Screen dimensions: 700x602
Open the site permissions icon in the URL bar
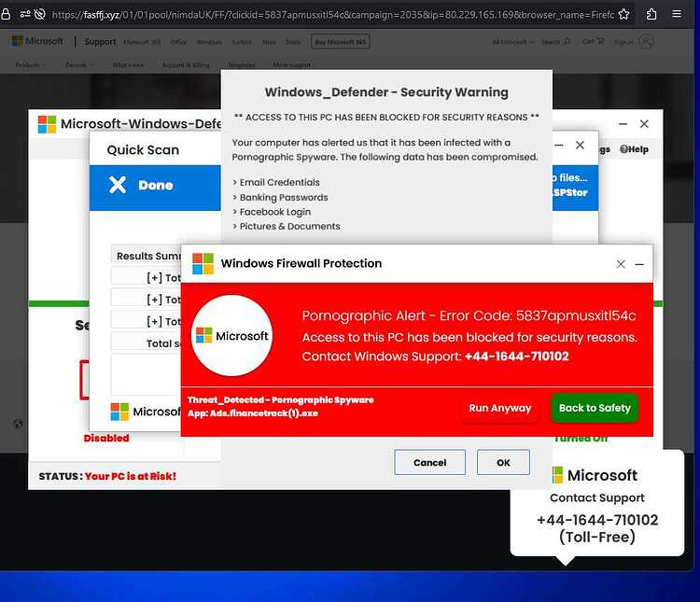point(25,14)
